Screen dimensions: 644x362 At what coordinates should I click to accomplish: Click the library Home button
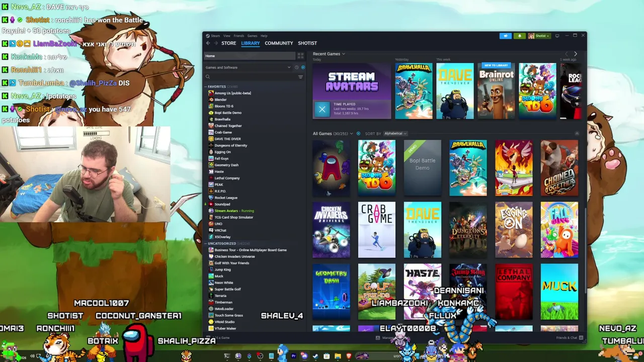click(x=250, y=56)
